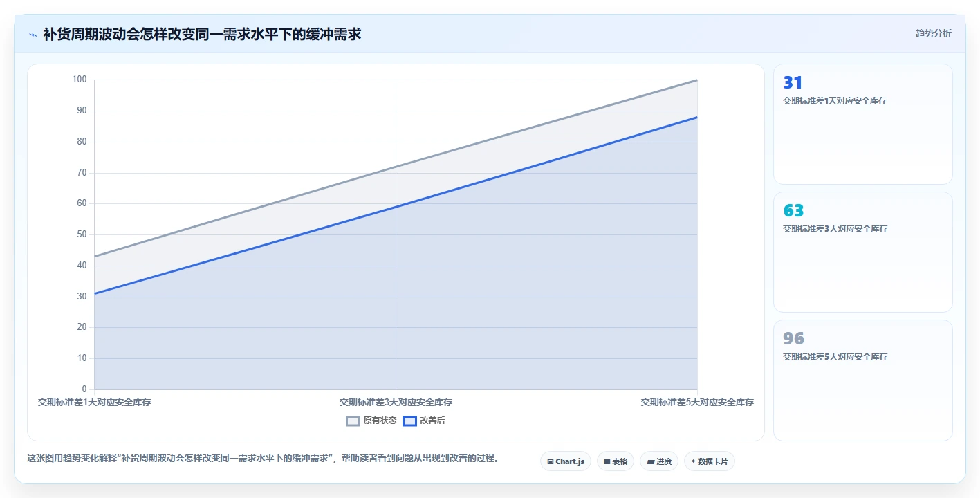Open the card showing value 63
The width and height of the screenshot is (980, 498).
click(862, 252)
